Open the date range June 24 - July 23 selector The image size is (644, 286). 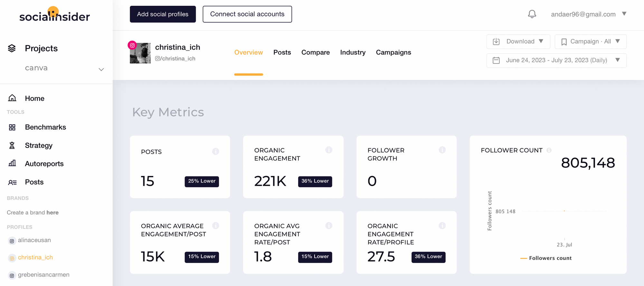point(556,60)
